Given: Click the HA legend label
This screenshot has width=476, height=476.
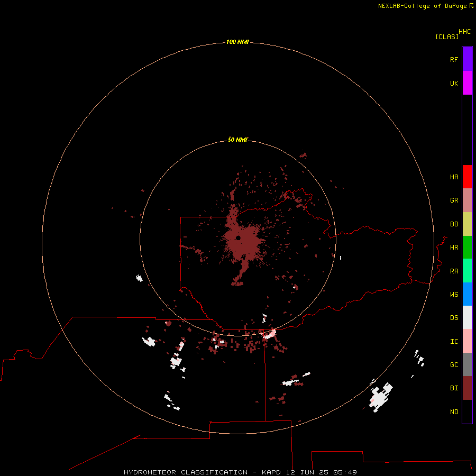Looking at the screenshot, I should point(454,177).
